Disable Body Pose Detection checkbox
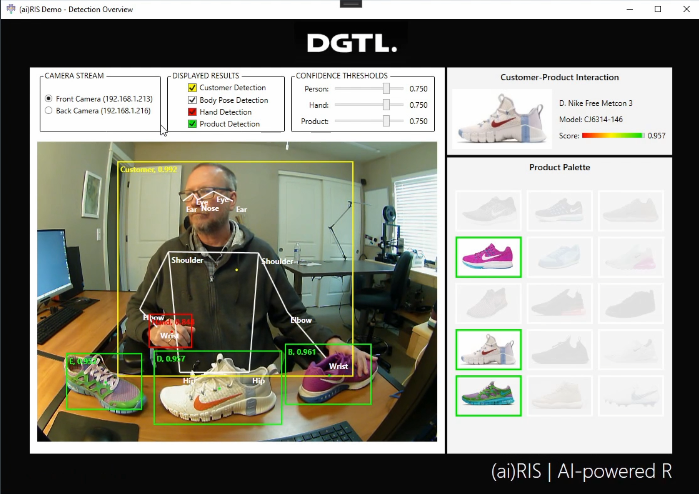This screenshot has width=699, height=494. [192, 100]
